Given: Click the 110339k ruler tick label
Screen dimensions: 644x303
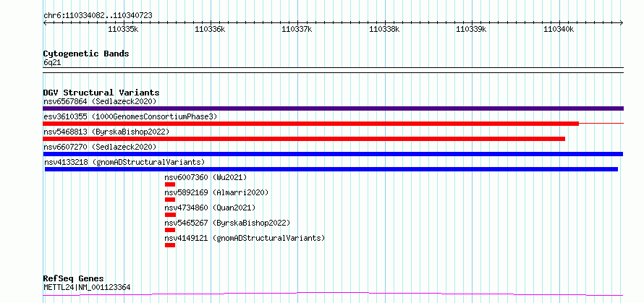Looking at the screenshot, I should (472, 29).
